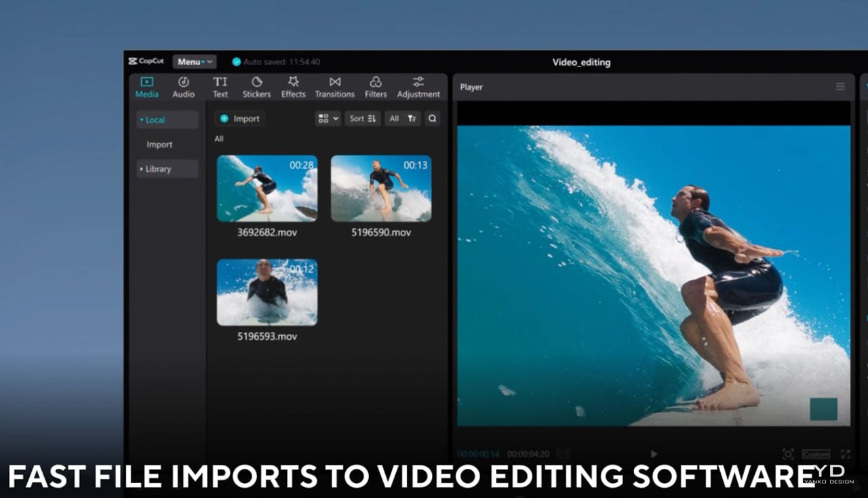
Task: Open the Text tool panel
Action: tap(220, 88)
